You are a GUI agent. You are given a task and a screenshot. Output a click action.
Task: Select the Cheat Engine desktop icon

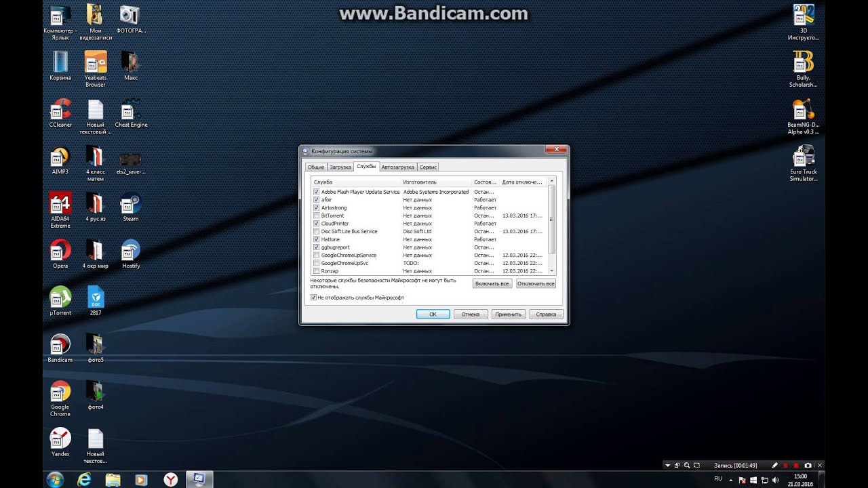pyautogui.click(x=131, y=113)
